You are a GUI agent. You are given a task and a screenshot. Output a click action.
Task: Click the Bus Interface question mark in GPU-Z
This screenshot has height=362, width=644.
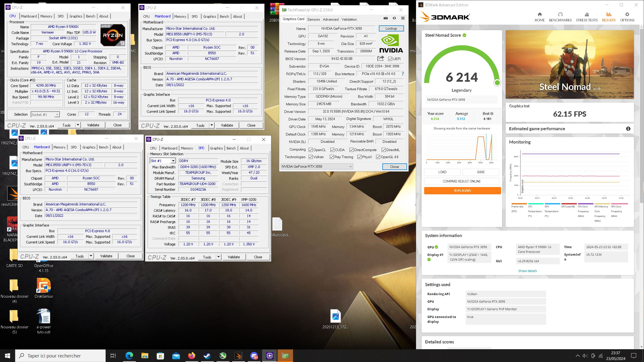[x=403, y=74]
